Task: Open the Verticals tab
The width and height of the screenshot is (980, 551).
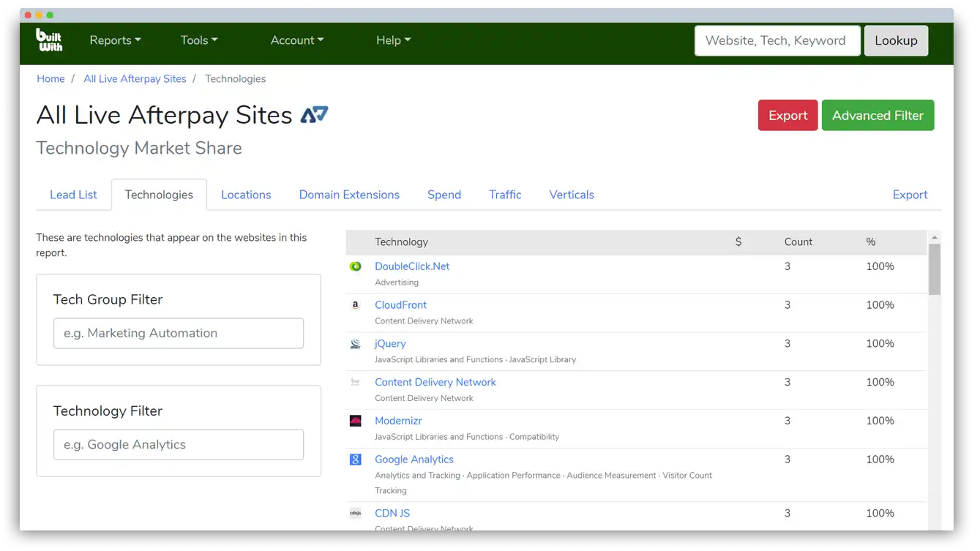Action: coord(572,195)
